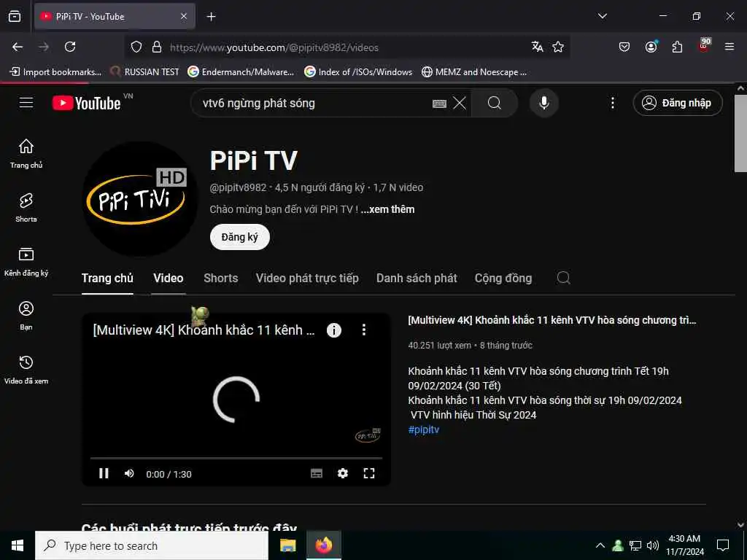
Task: Open the Firefox account icon
Action: tap(651, 47)
